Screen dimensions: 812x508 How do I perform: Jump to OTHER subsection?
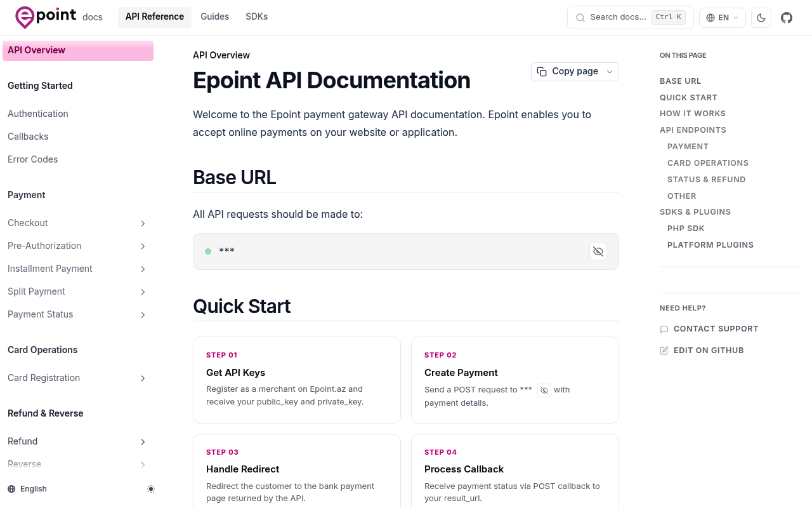pyautogui.click(x=682, y=196)
